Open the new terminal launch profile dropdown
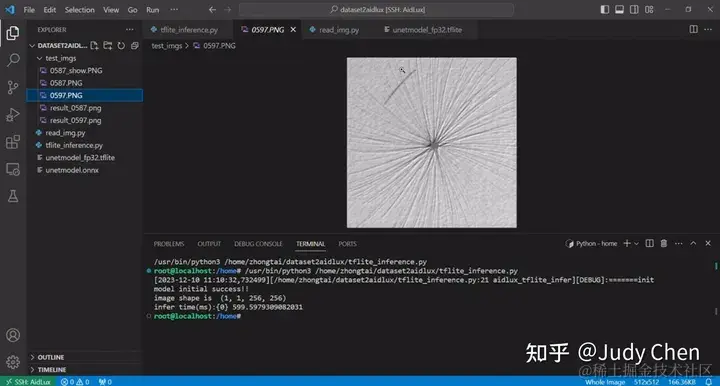 [x=636, y=244]
